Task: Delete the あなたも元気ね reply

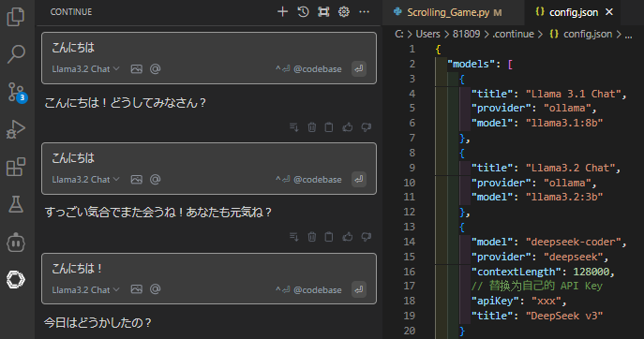Action: click(312, 237)
